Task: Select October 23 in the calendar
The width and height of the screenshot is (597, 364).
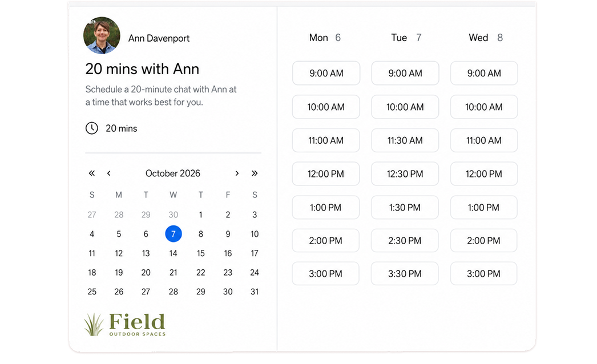Action: (x=228, y=273)
